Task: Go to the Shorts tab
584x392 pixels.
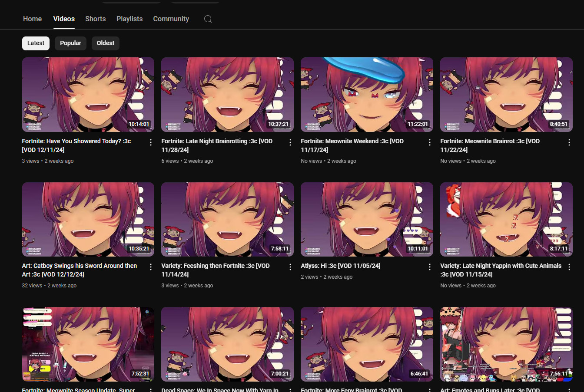Action: 96,19
